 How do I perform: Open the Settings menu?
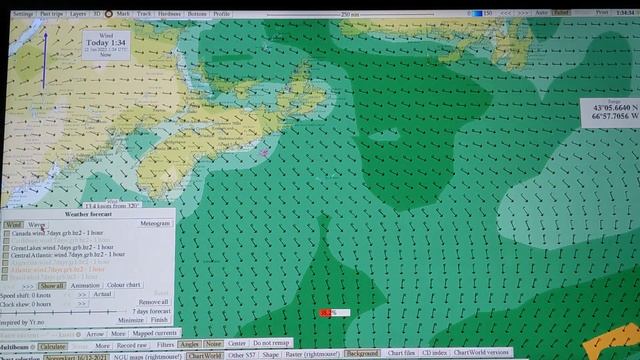point(23,14)
